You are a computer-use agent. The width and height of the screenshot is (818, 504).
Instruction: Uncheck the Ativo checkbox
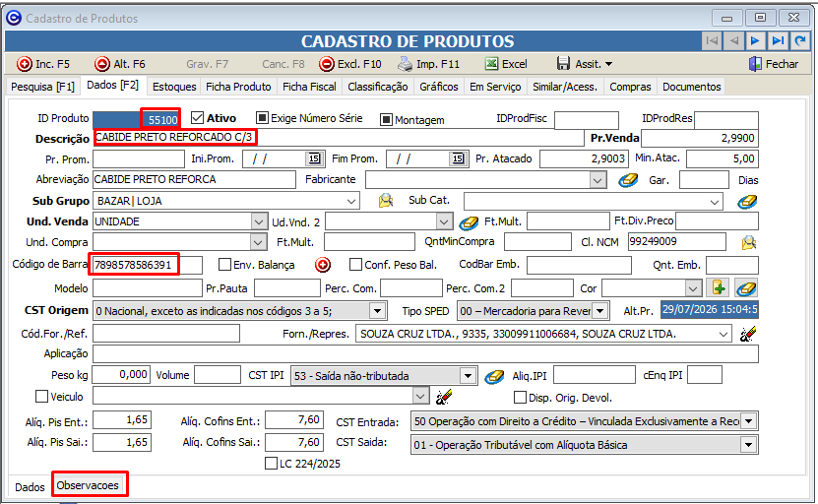[x=197, y=118]
